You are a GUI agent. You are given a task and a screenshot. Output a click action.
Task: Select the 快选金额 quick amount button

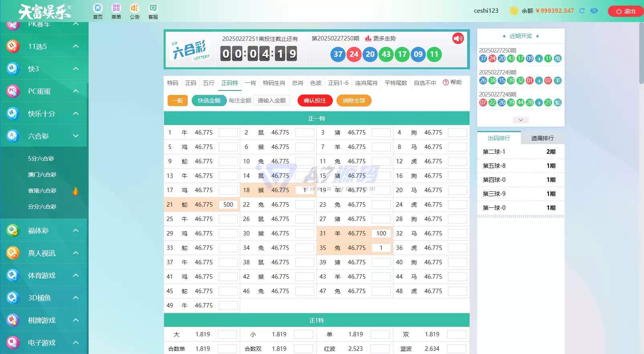pyautogui.click(x=209, y=101)
